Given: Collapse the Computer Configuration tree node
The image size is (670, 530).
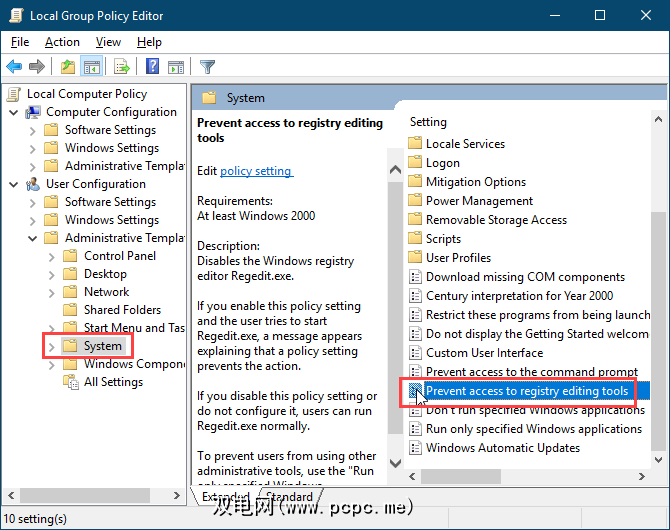Looking at the screenshot, I should pos(14,112).
